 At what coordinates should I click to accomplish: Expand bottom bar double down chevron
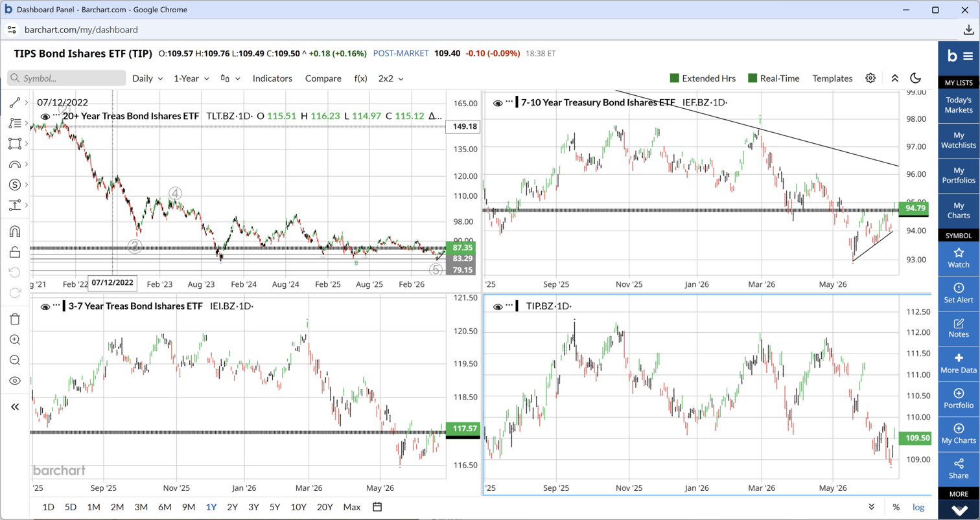(x=872, y=507)
